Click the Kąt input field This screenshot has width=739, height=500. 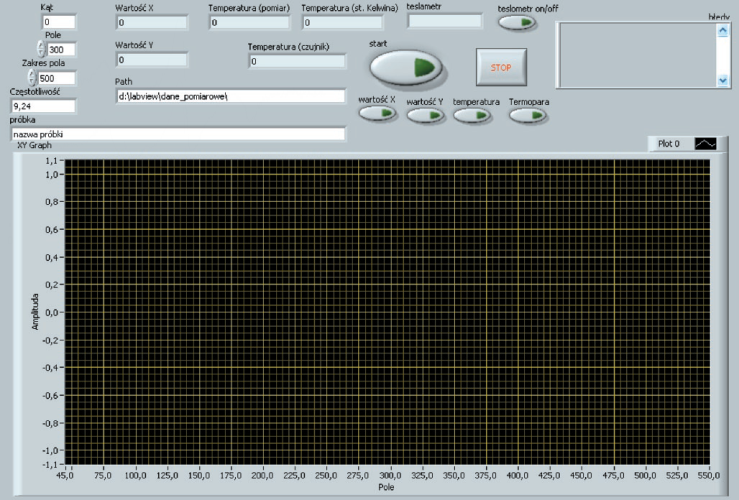58,22
